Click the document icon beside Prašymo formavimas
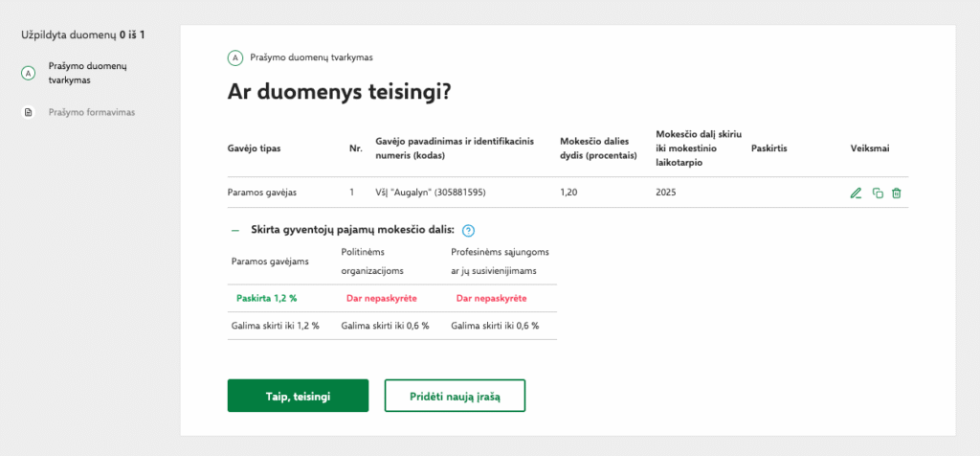This screenshot has width=980, height=456. click(29, 112)
